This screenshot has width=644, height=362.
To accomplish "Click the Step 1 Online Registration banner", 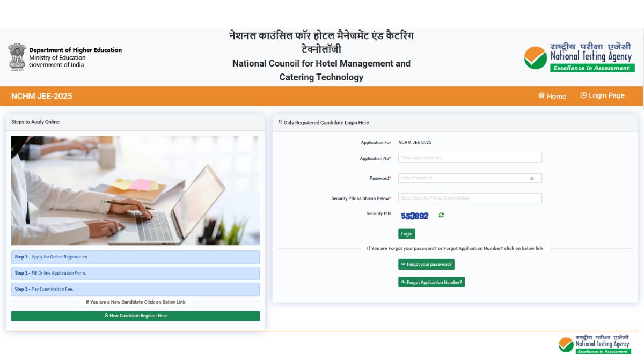I will 136,257.
